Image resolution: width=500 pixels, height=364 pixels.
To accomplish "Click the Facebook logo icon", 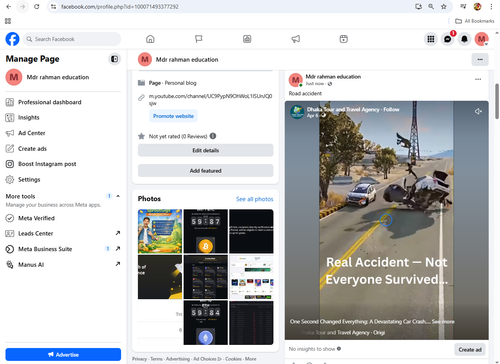I will pos(12,39).
